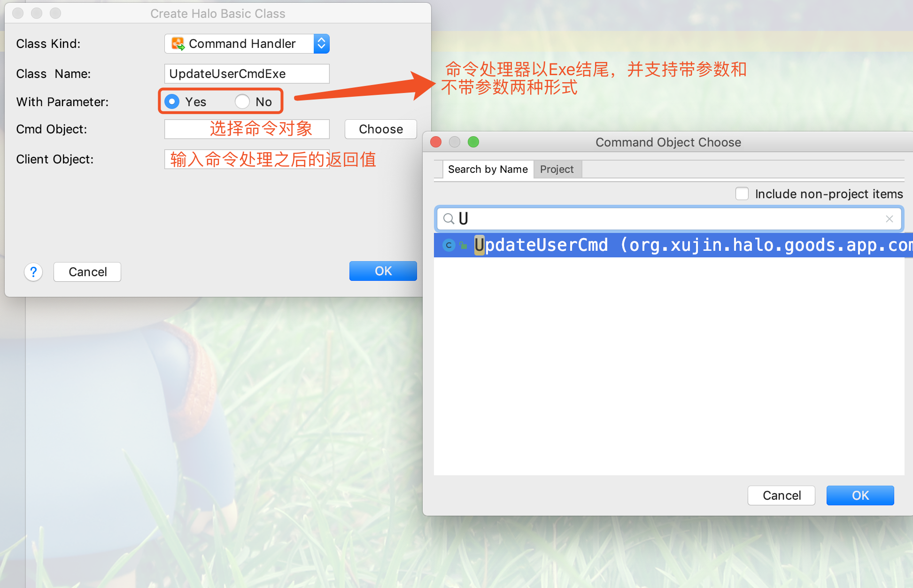
Task: Cancel the Create Halo Basic Class dialog
Action: coord(87,272)
